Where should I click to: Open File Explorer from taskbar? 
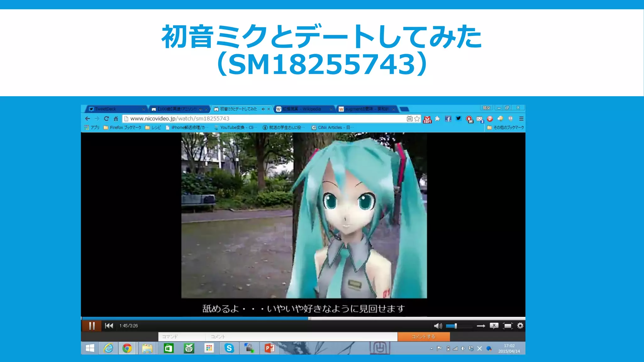coord(147,348)
